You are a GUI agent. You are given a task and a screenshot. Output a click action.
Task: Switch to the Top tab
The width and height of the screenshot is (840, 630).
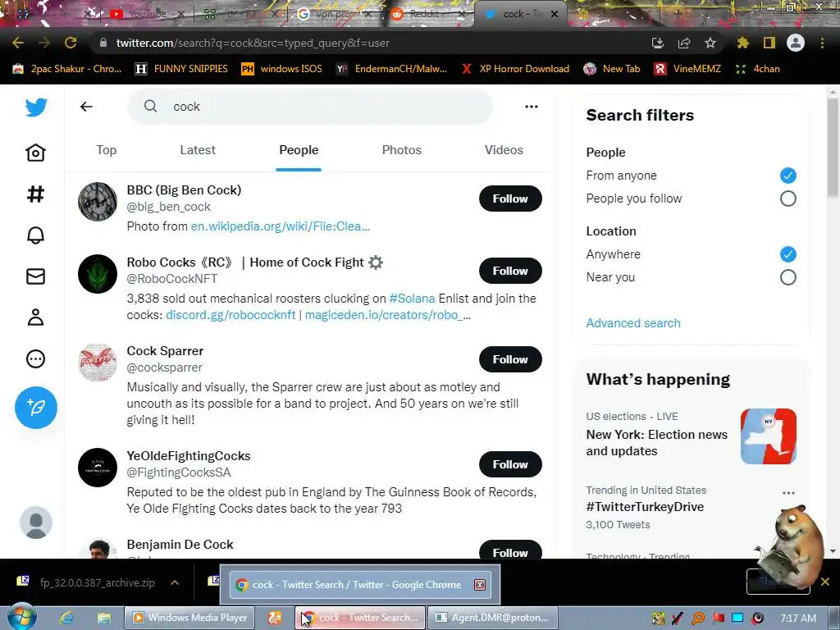pyautogui.click(x=106, y=150)
